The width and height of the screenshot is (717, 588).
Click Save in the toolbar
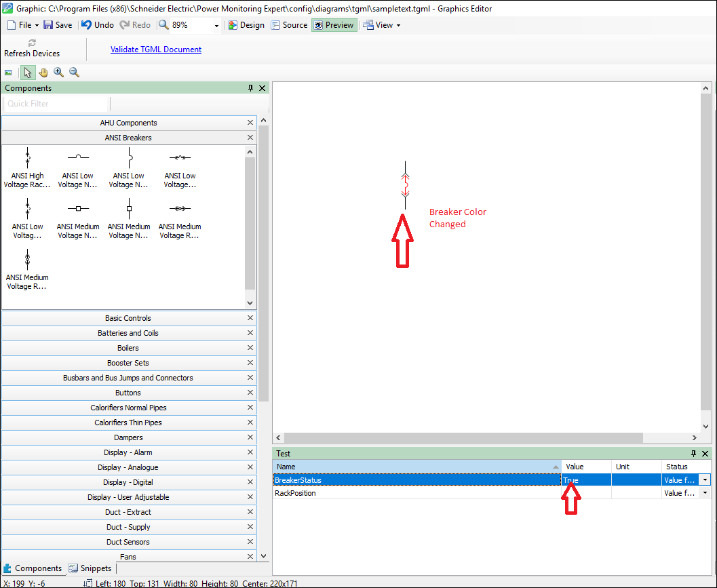click(58, 25)
